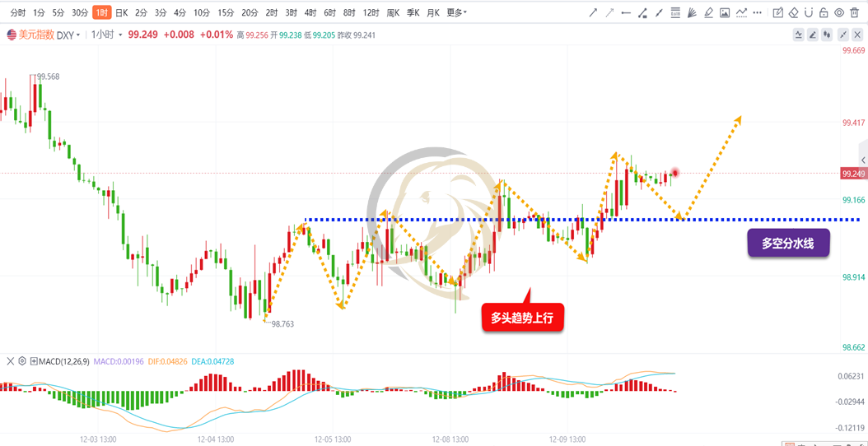Select the price-labeled trend line tool
The image size is (868, 446).
tap(642, 12)
